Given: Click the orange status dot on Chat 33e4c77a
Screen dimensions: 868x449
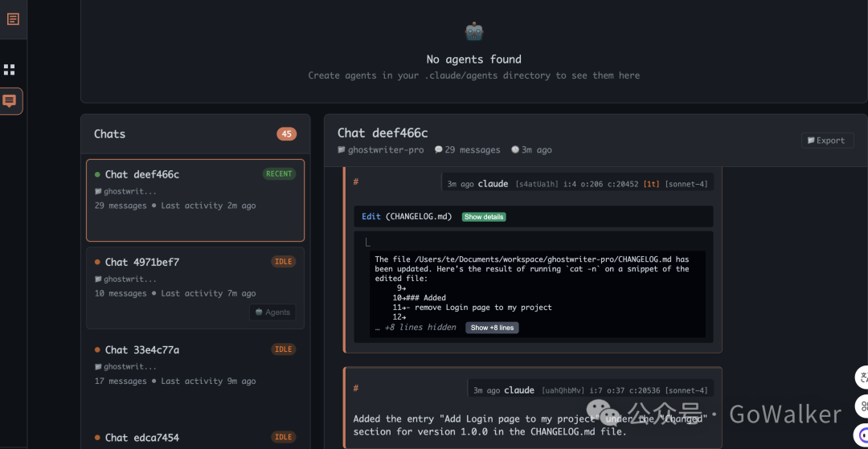Looking at the screenshot, I should point(97,350).
